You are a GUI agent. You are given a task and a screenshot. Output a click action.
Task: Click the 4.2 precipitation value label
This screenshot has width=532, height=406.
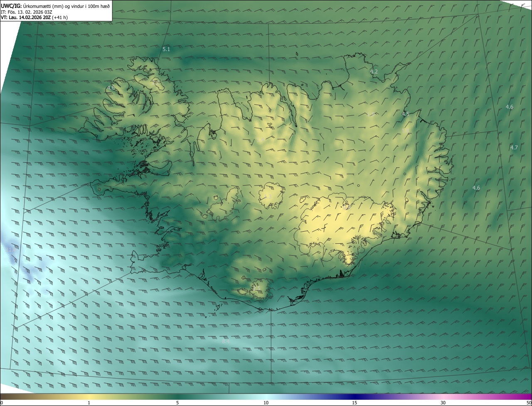(374, 71)
